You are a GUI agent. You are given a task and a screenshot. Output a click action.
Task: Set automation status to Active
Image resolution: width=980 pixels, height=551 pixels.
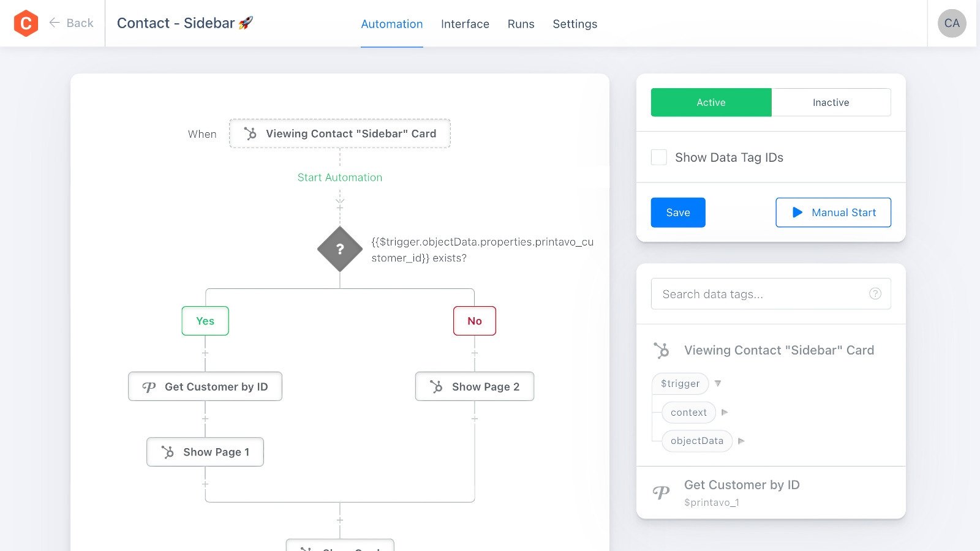click(x=710, y=102)
